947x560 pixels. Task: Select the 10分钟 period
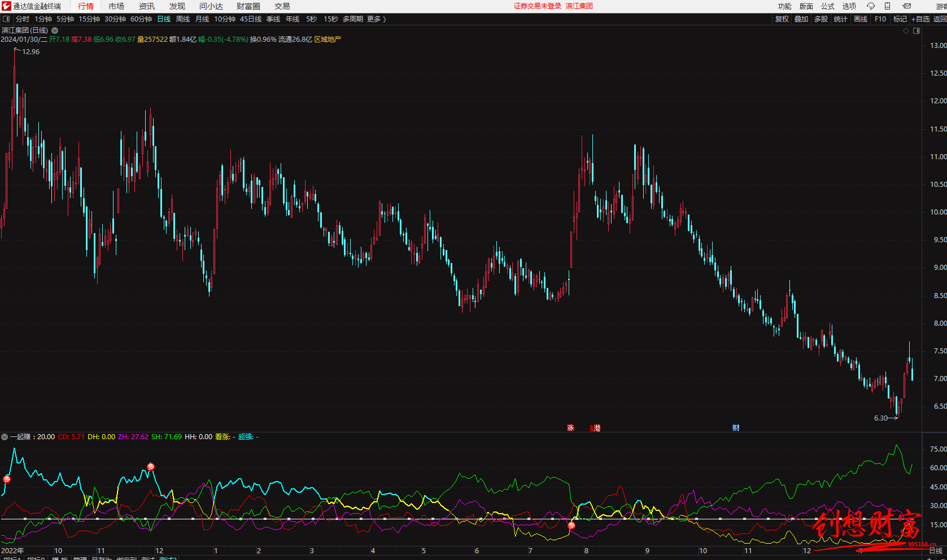tap(225, 19)
